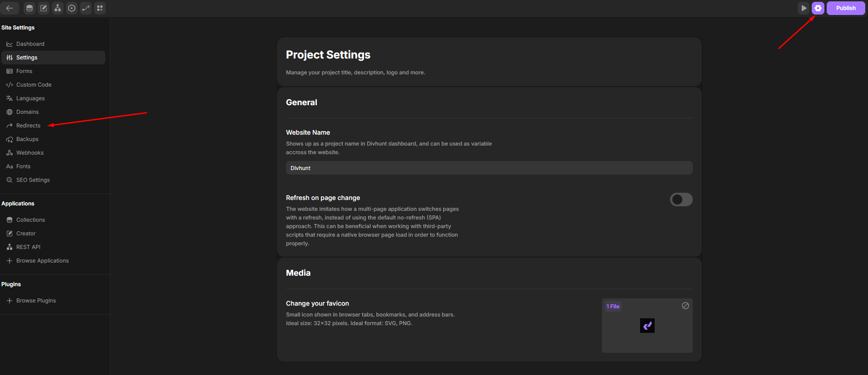Screen dimensions: 868x375
Task: Select SEO Settings in sidebar
Action: click(x=33, y=180)
